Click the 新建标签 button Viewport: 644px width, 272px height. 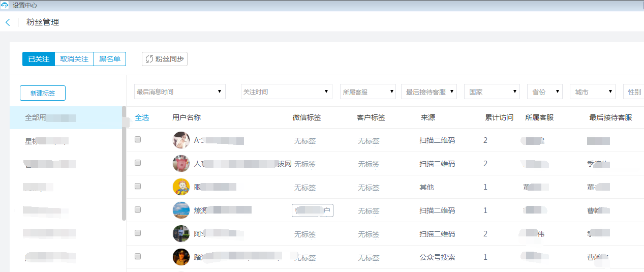tap(43, 93)
